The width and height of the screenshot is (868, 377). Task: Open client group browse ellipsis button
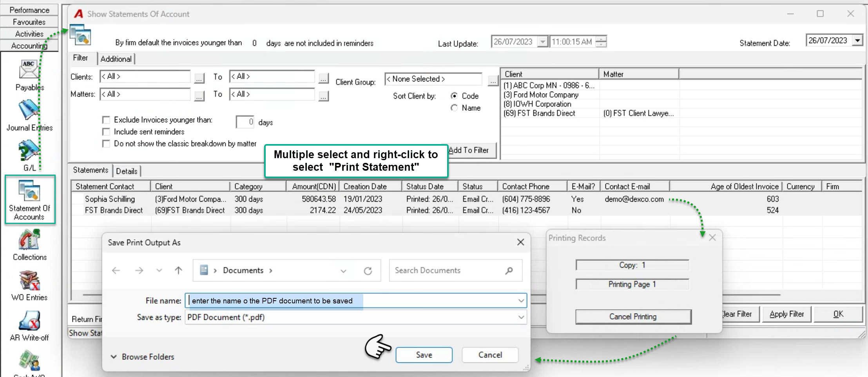click(493, 80)
